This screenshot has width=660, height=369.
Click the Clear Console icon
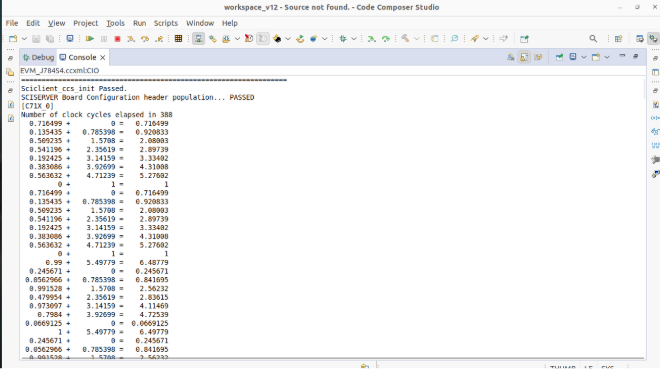pos(511,57)
